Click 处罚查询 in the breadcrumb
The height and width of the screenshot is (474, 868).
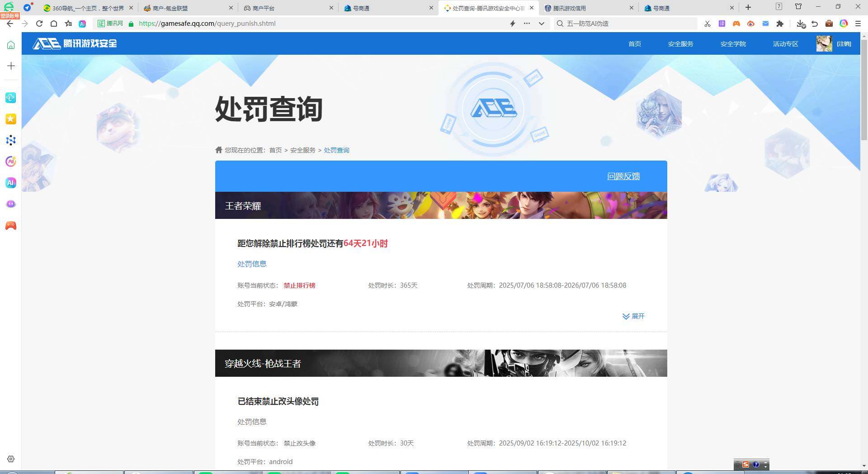coord(336,150)
